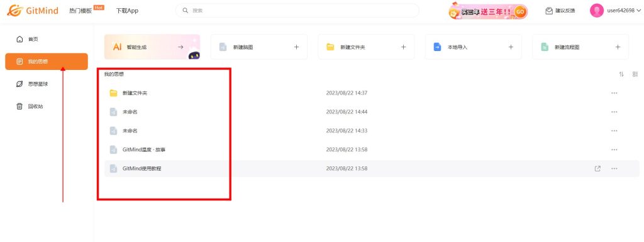Open more options for GitMind温度 row
Screen dimensions: 644x242
coord(614,150)
